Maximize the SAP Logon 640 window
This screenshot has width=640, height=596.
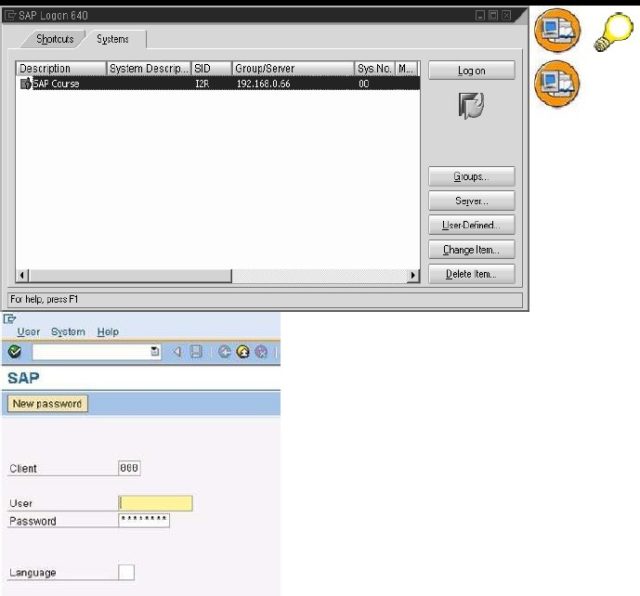tap(493, 16)
